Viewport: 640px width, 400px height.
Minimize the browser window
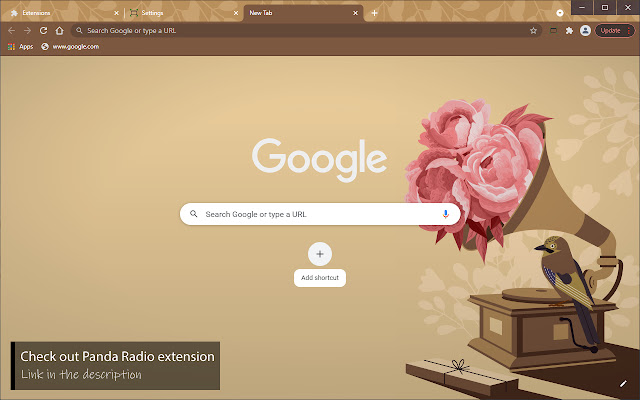point(582,7)
